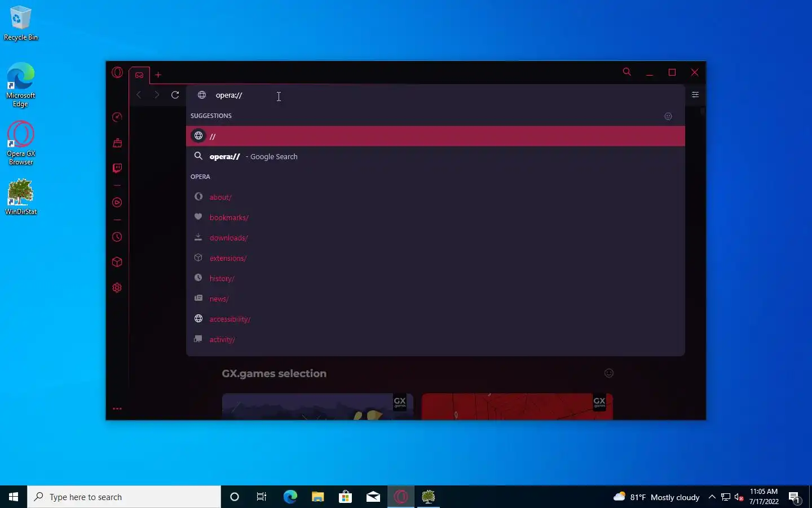Choose opera:// Google Search suggestion
The width and height of the screenshot is (812, 508).
pos(435,156)
